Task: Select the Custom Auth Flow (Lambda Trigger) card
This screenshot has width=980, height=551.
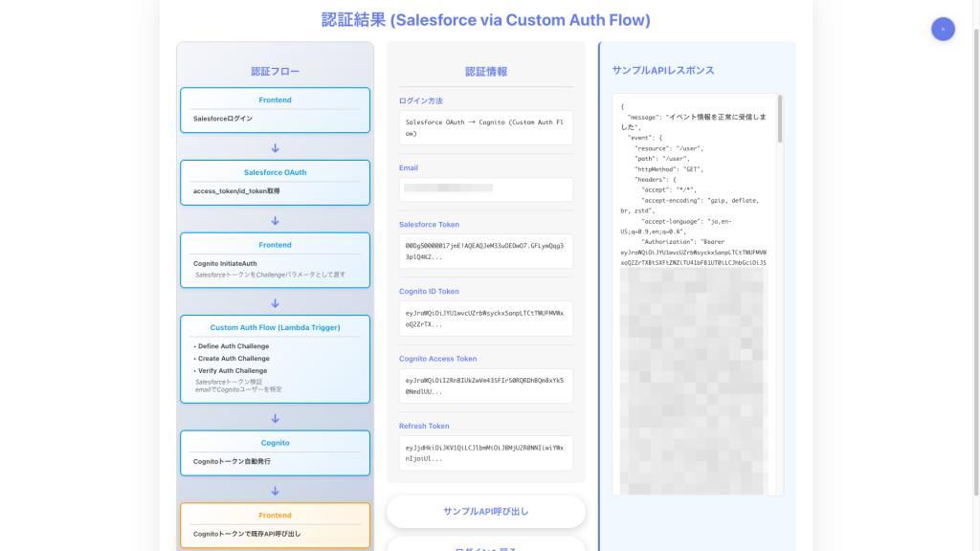Action: coord(275,359)
